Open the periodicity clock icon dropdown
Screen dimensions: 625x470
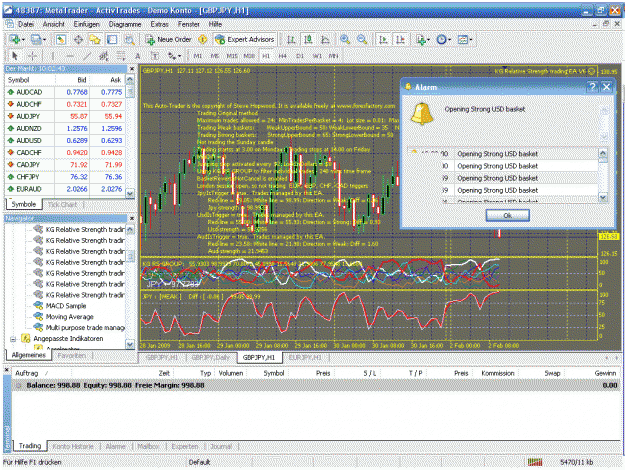(x=443, y=39)
